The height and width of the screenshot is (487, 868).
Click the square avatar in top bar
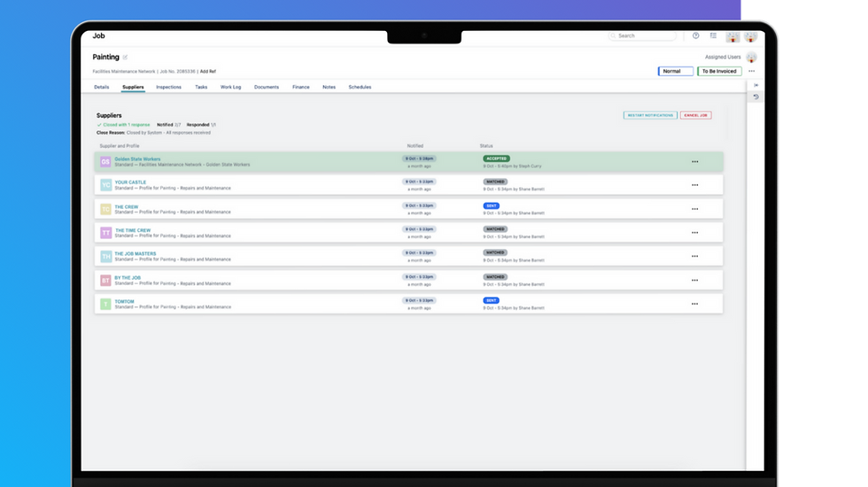coord(733,37)
